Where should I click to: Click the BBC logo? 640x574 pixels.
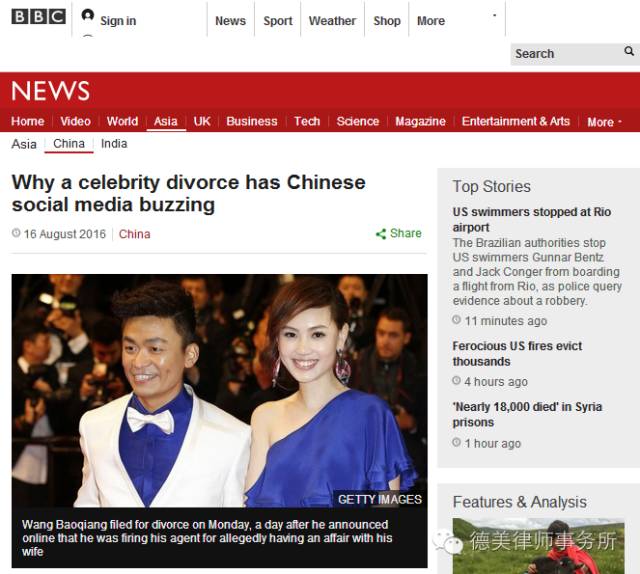38,17
